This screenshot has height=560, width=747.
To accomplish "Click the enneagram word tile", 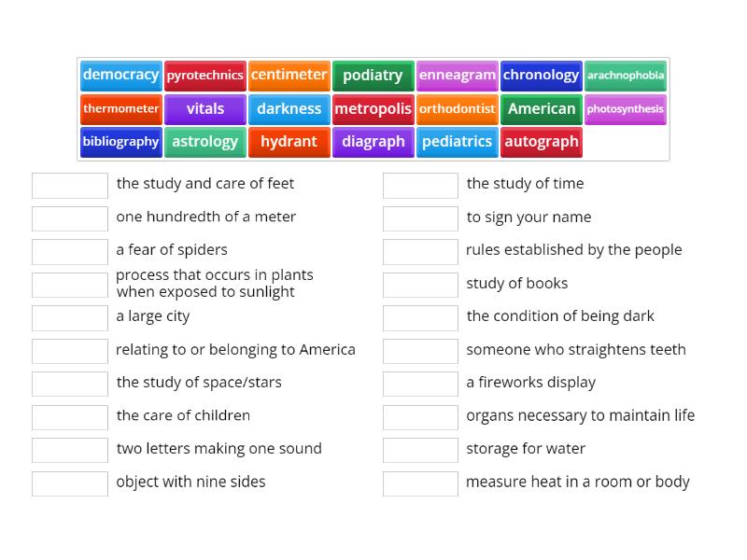I will point(458,76).
